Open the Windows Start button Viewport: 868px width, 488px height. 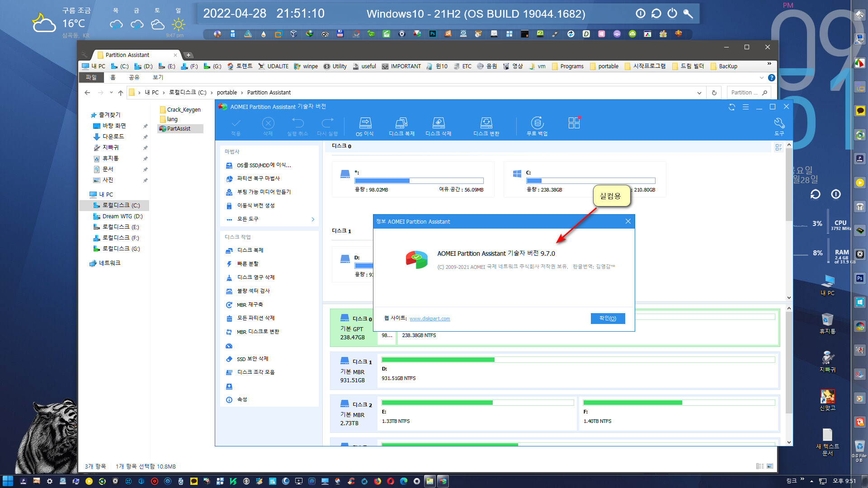[x=8, y=481]
